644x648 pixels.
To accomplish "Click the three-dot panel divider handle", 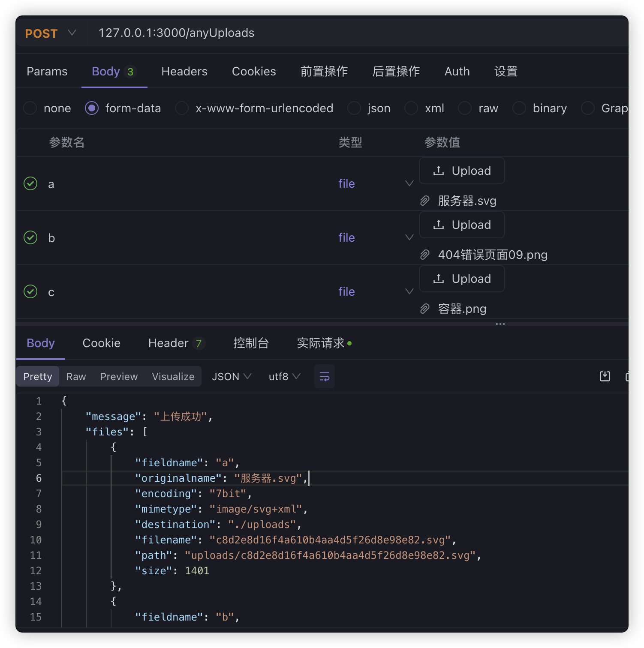I will point(500,324).
